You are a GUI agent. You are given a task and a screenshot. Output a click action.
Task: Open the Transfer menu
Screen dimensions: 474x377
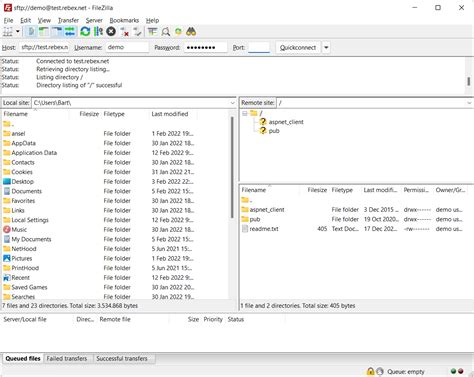(68, 20)
